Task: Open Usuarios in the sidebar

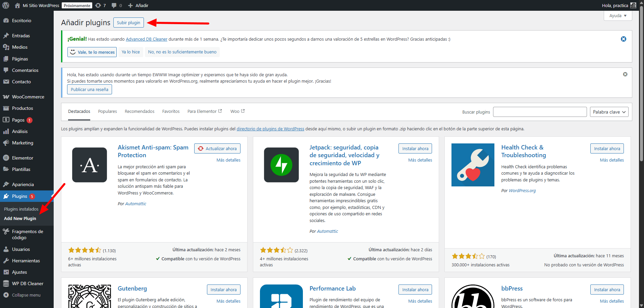Action: 27,249
